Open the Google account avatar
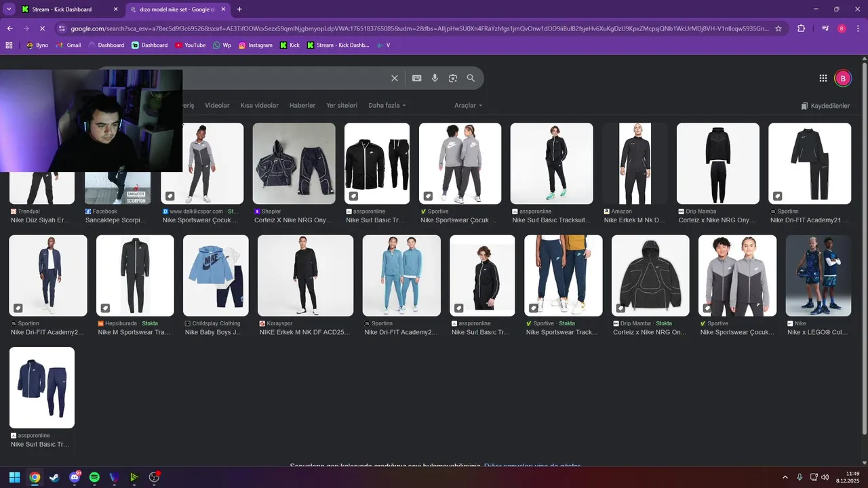The image size is (868, 488). (842, 78)
